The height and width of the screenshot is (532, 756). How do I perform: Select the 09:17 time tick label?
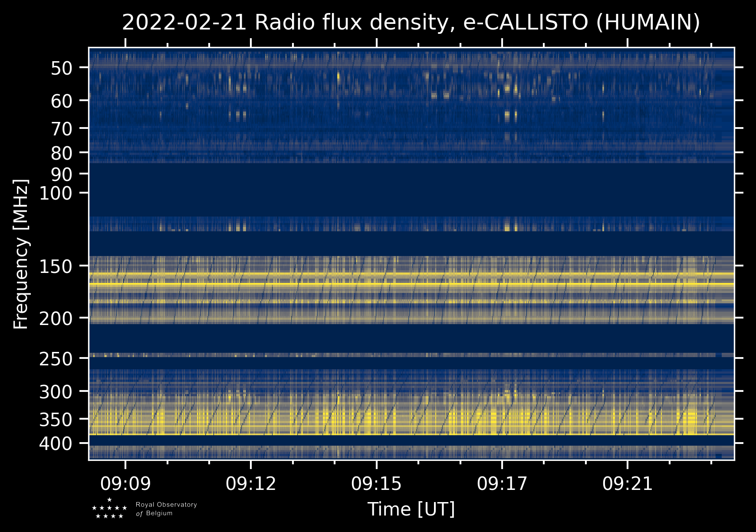502,483
